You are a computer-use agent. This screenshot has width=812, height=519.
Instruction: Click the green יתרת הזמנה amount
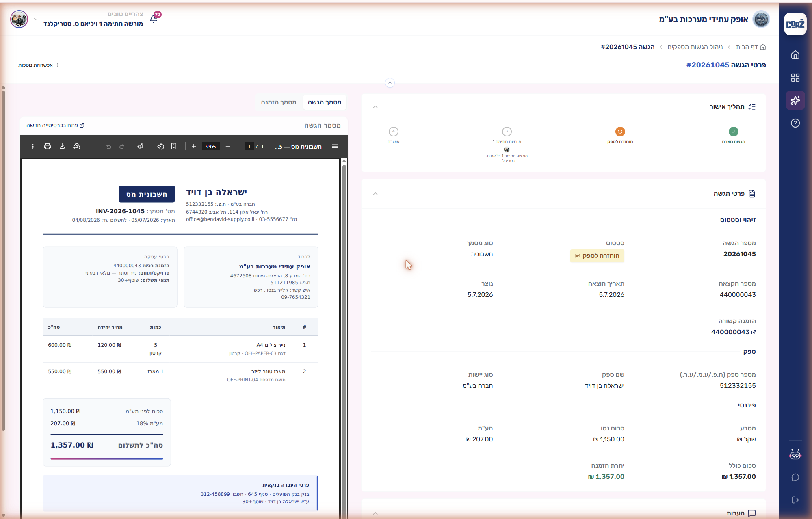[606, 477]
